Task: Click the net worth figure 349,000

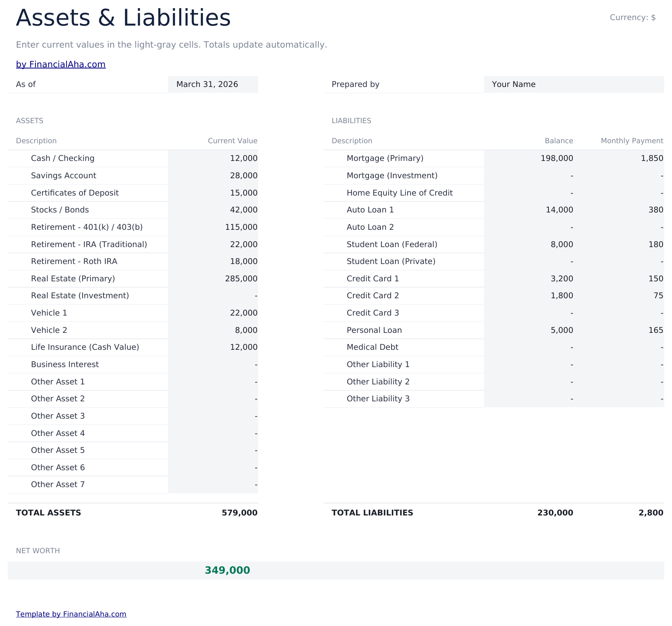Action: 227,570
